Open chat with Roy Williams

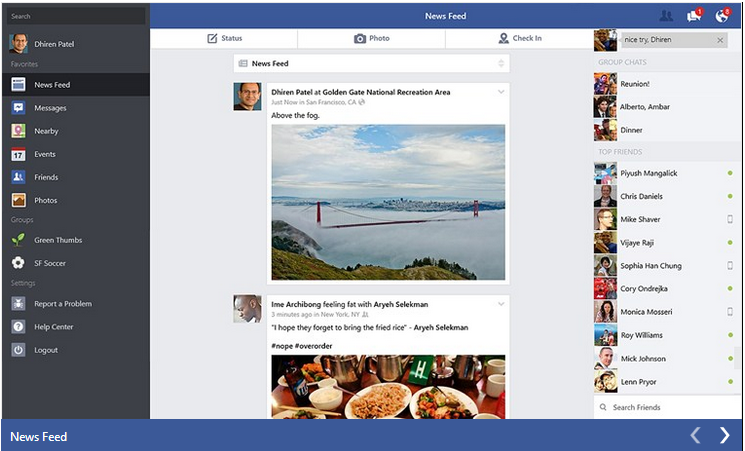667,335
